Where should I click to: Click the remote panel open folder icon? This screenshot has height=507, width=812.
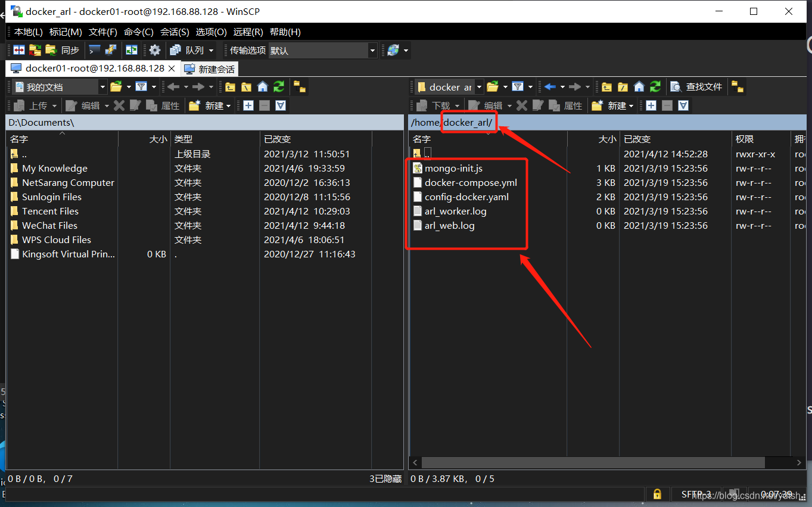(493, 87)
